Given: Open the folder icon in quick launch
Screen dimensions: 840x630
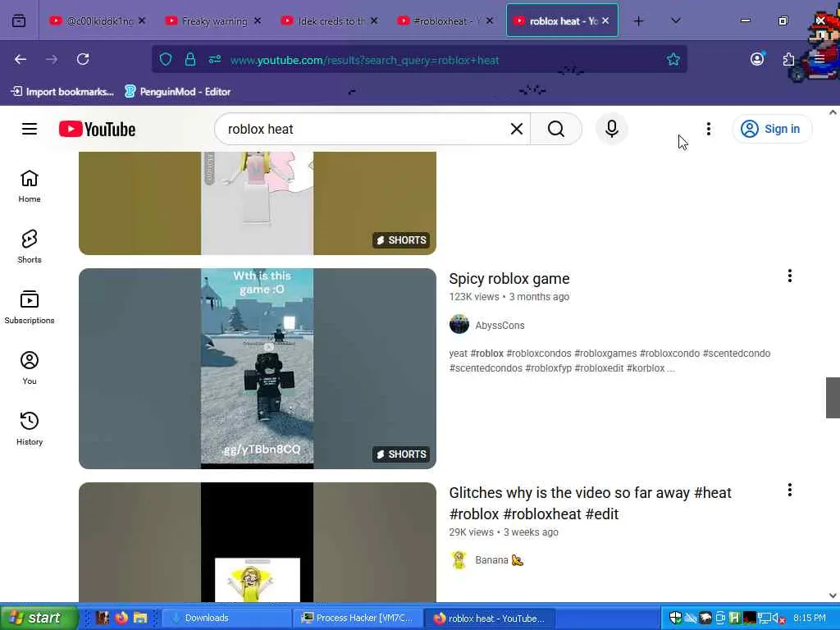Looking at the screenshot, I should (x=140, y=618).
